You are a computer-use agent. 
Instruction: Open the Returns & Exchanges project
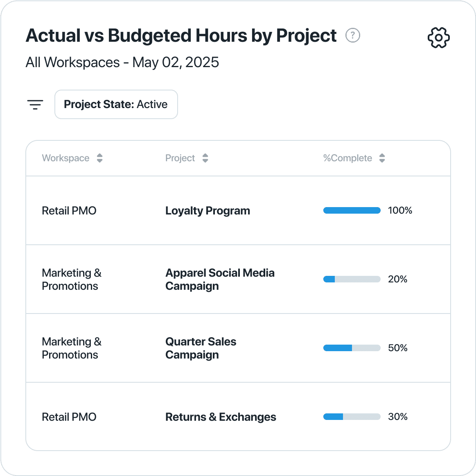221,417
